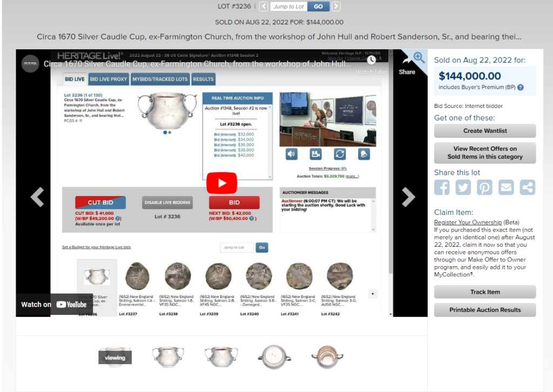553x392 pixels.
Task: Open the Buyer's Premium help icon
Action: pos(520,87)
